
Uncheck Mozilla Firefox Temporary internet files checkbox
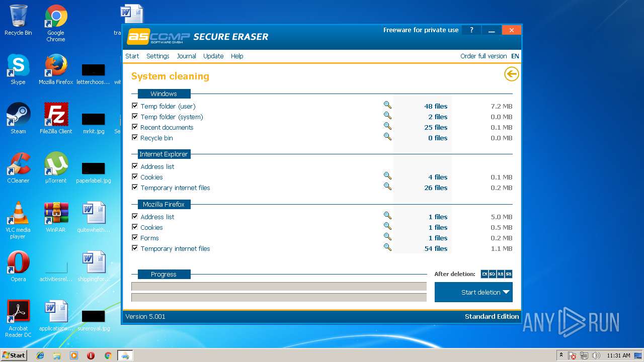point(135,248)
